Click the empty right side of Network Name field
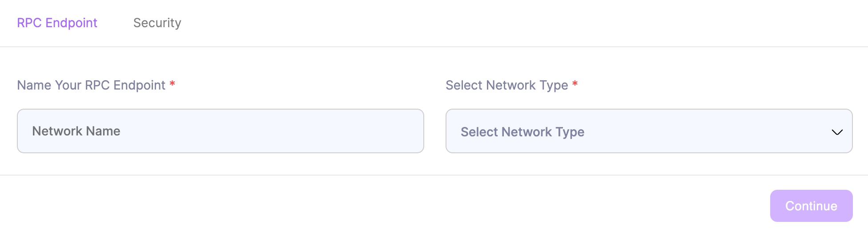This screenshot has width=868, height=229. pyautogui.click(x=356, y=131)
